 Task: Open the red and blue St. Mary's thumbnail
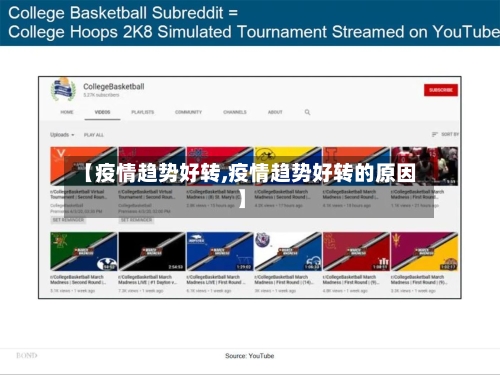[220, 166]
